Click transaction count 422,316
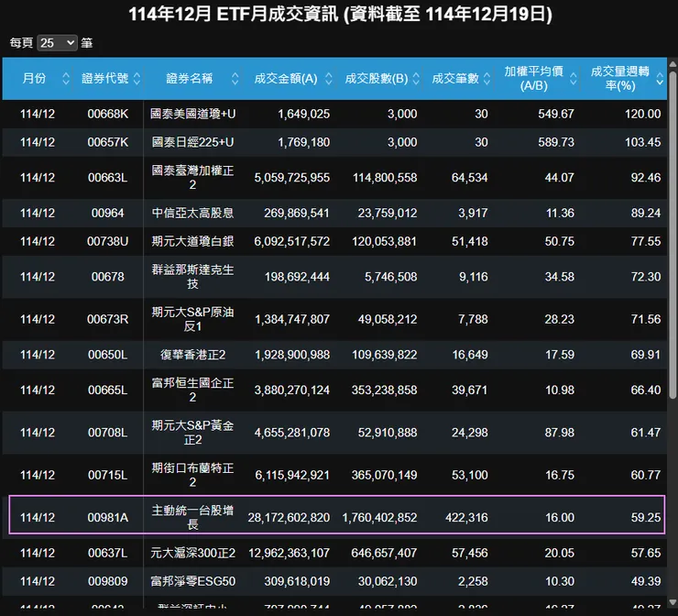678x616 pixels. click(466, 517)
